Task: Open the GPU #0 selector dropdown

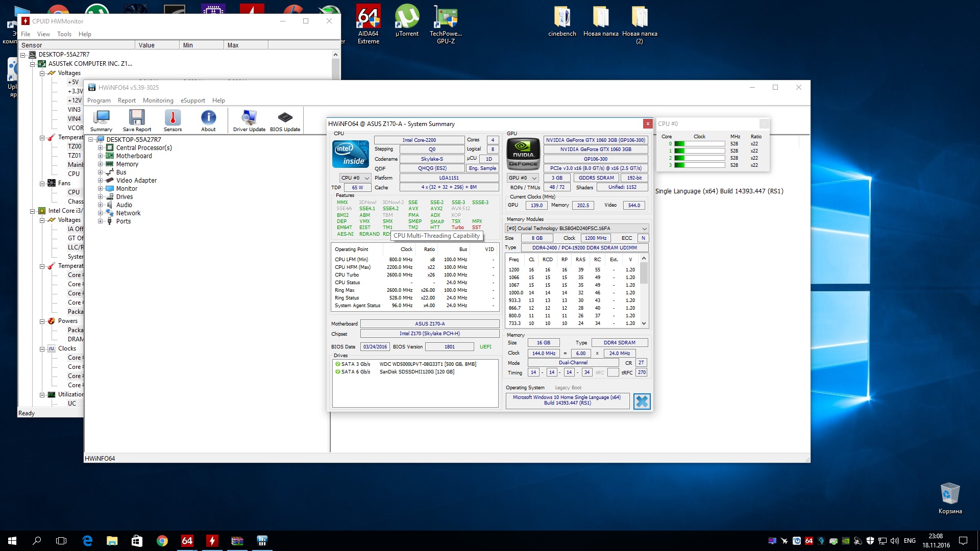Action: [523, 178]
